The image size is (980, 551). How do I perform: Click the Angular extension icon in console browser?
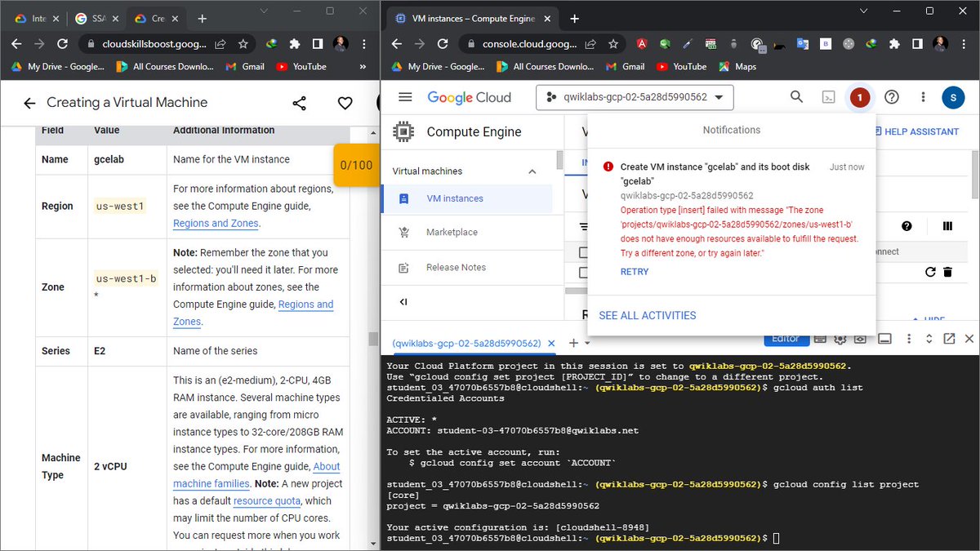(x=644, y=44)
